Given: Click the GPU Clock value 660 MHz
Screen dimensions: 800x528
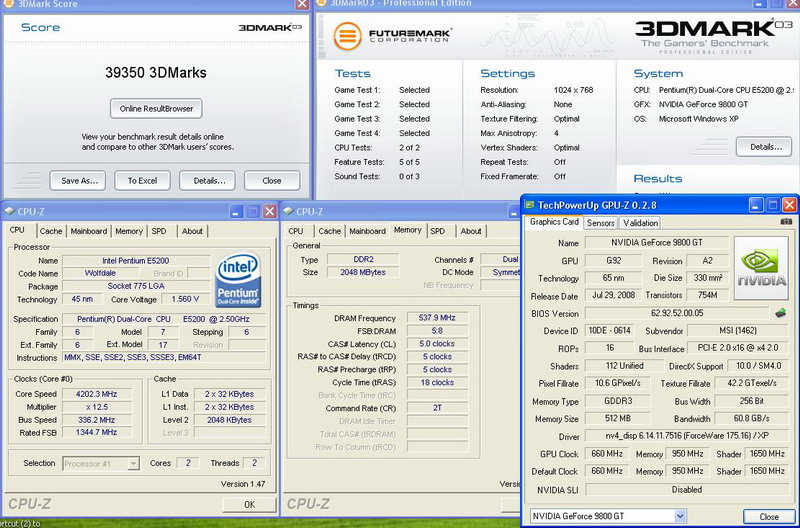Looking at the screenshot, I should (x=607, y=454).
